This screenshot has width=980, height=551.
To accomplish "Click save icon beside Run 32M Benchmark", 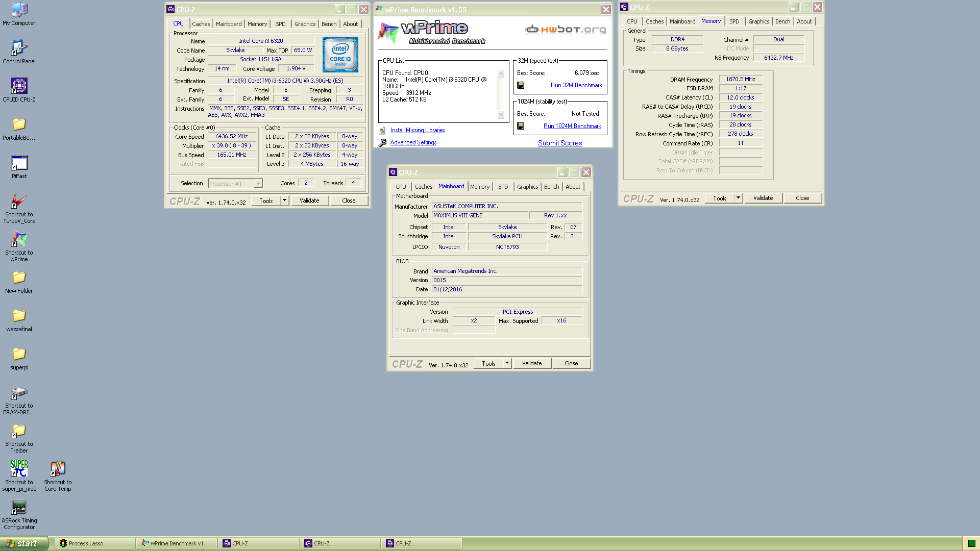I will click(521, 85).
